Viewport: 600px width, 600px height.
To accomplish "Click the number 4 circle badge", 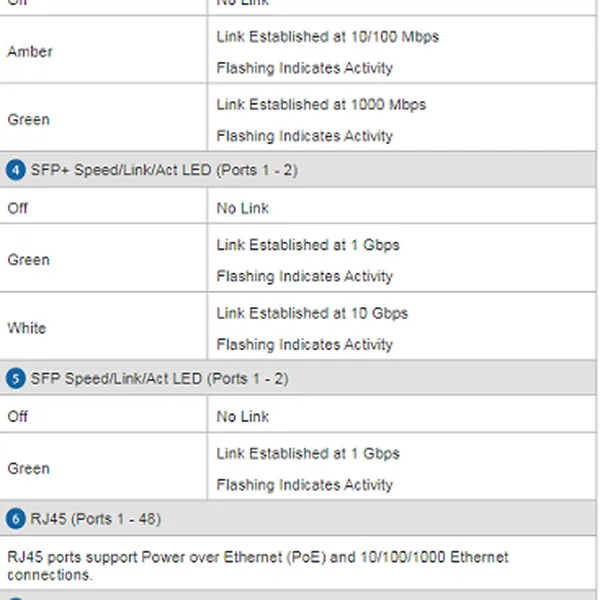I will (15, 171).
